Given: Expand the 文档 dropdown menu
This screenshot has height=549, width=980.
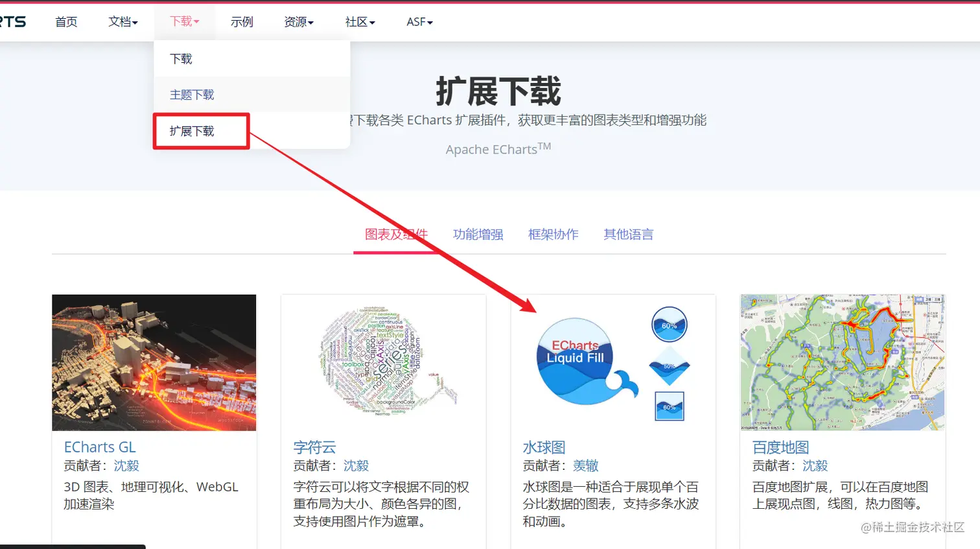Looking at the screenshot, I should point(123,22).
